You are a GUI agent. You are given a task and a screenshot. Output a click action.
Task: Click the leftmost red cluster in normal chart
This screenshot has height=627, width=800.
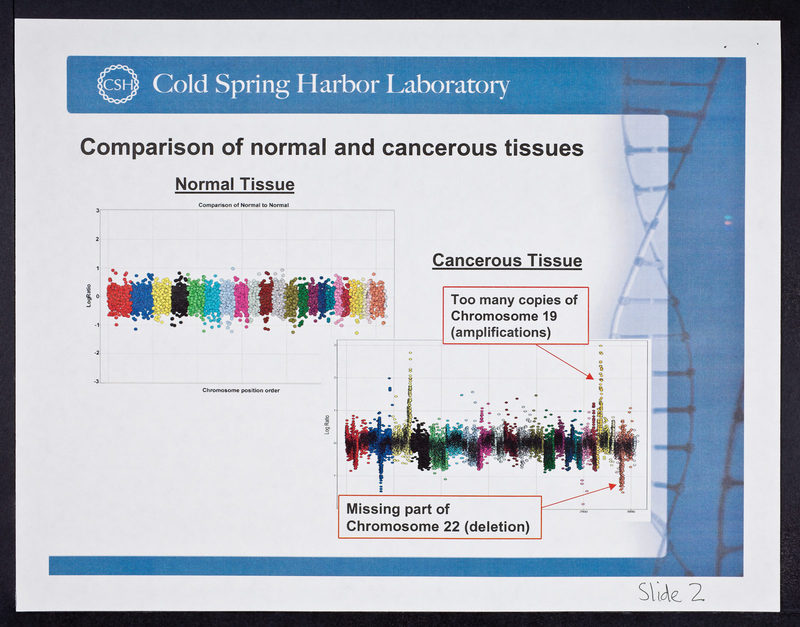(x=118, y=297)
